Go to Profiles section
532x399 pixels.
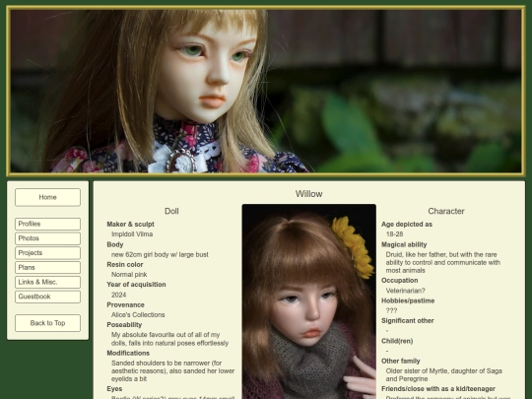point(47,224)
